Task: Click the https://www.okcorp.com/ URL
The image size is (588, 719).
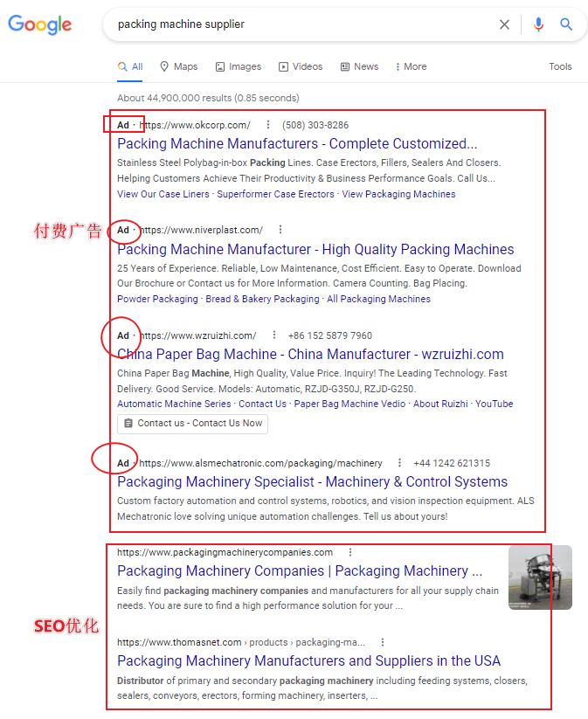Action: [195, 125]
